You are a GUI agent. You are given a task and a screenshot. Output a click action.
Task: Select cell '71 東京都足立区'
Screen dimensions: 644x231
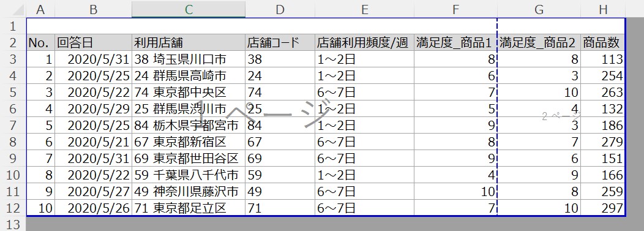pyautogui.click(x=189, y=208)
